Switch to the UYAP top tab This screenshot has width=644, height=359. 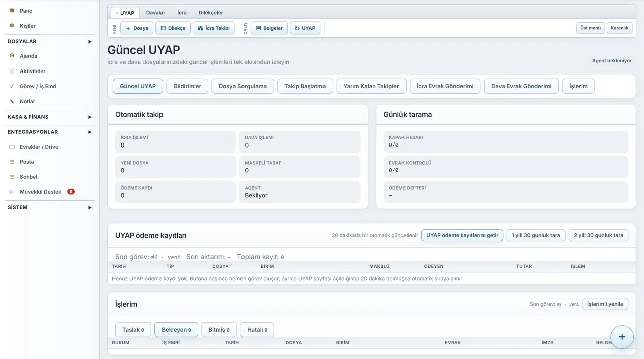point(125,13)
